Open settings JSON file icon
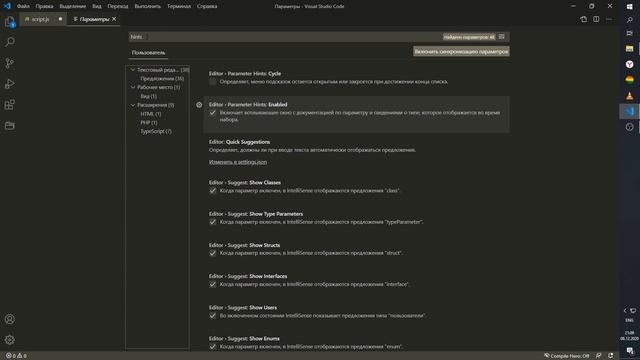 (x=584, y=19)
